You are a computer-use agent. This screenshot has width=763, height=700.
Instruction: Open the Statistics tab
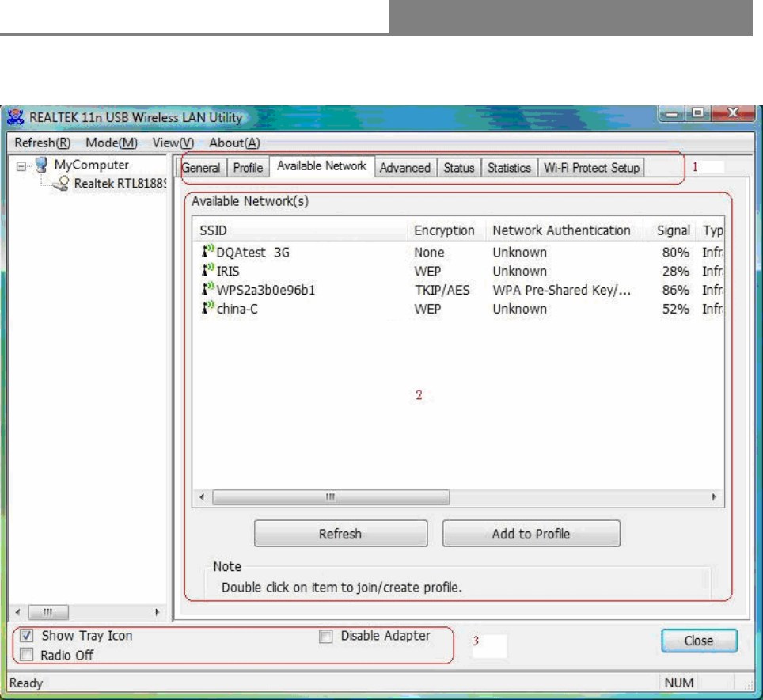[x=509, y=167]
